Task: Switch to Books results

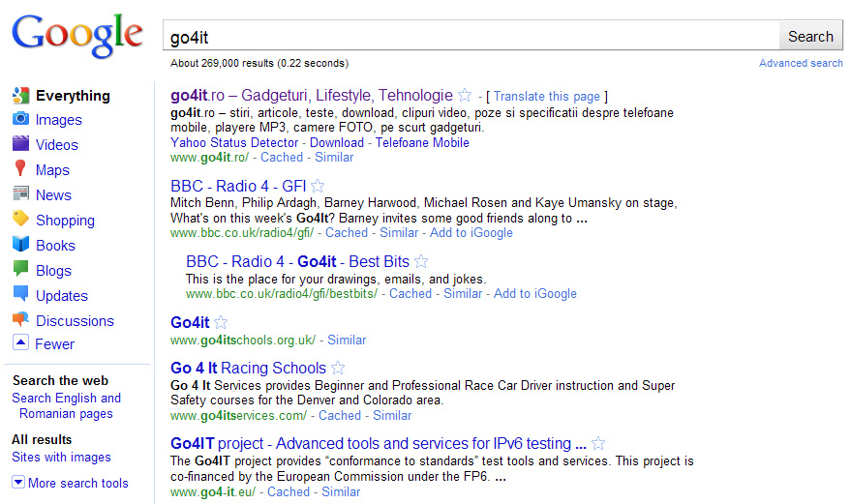Action: (55, 246)
